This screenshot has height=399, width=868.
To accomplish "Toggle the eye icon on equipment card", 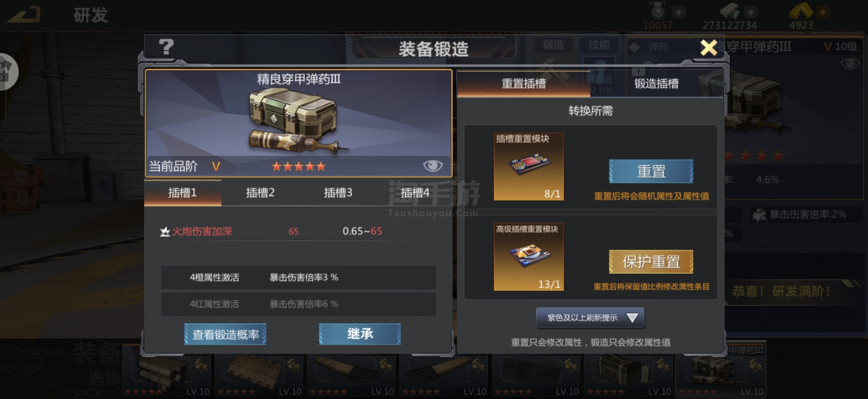I will pyautogui.click(x=433, y=166).
